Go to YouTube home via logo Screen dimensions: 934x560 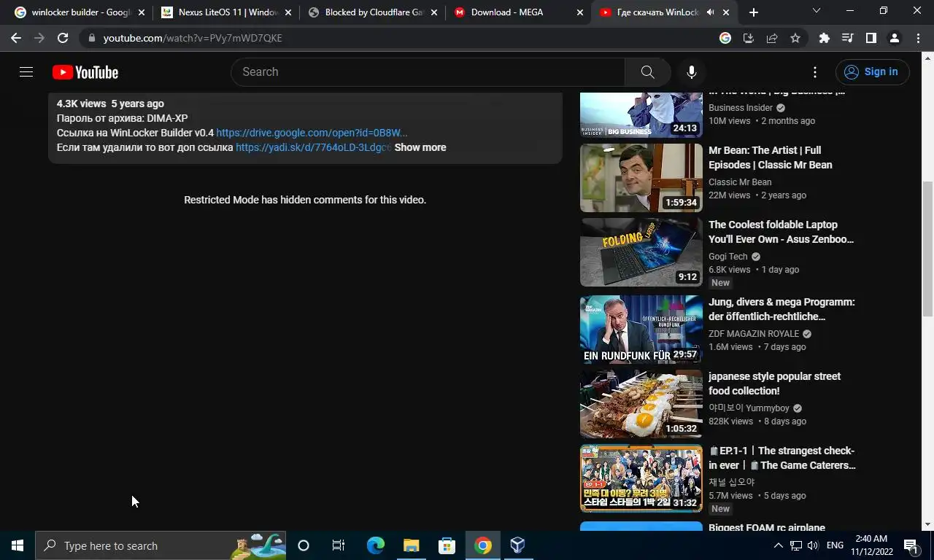point(85,72)
